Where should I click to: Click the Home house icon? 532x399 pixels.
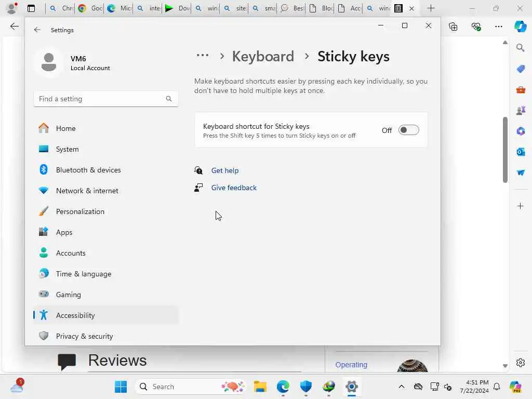(x=44, y=128)
